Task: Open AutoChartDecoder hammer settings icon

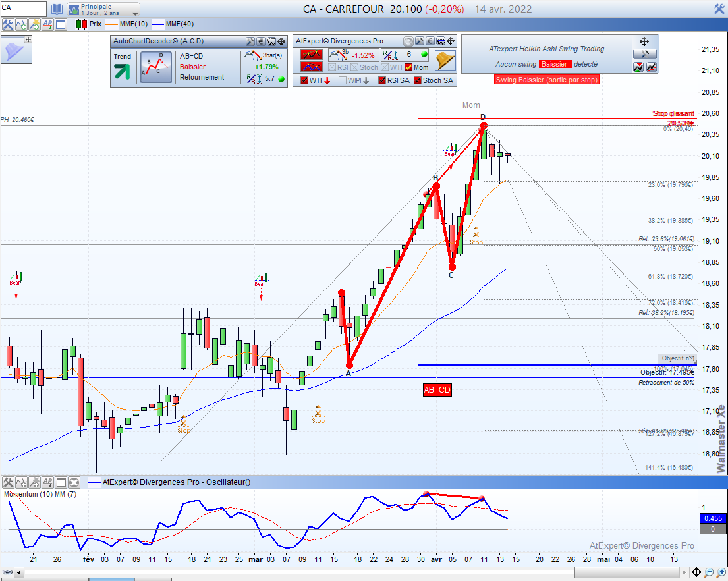Action: click(250, 41)
